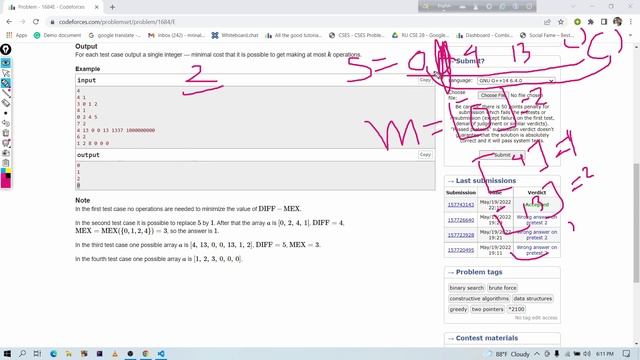The width and height of the screenshot is (640, 360).
Task: Open the Chrome extensions puzzle icon
Action: coord(591,22)
